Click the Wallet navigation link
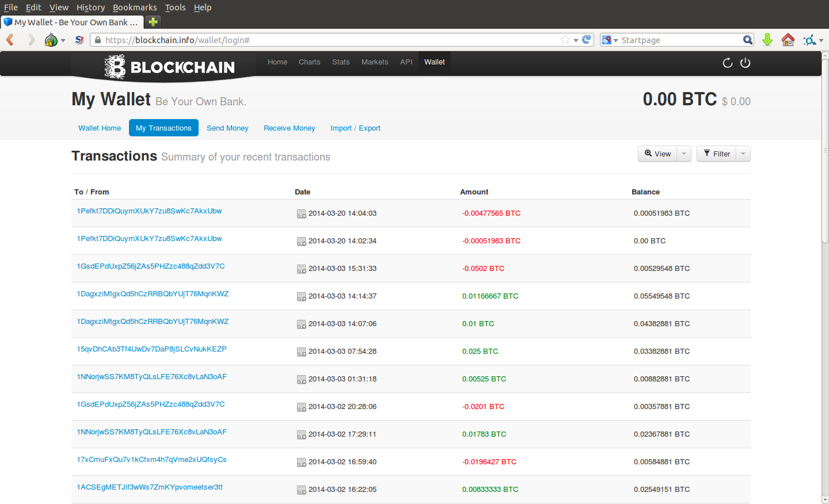Viewport: 829px width, 504px height. click(435, 62)
